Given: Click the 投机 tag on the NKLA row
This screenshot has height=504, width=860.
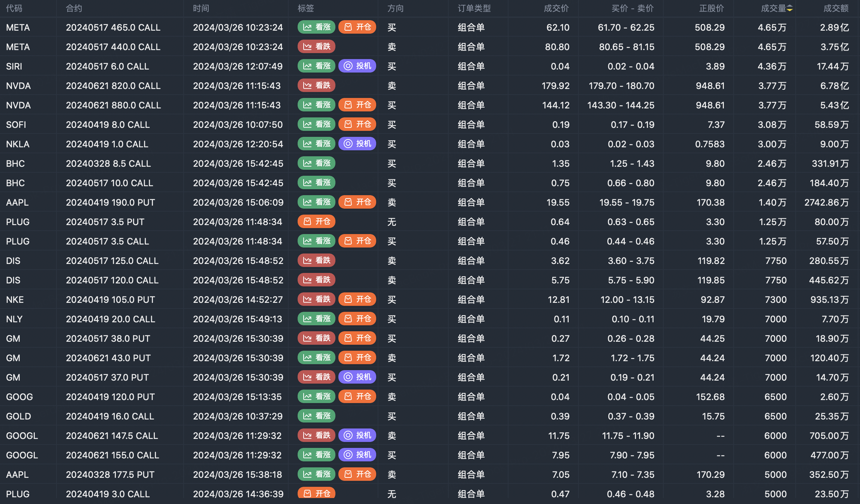Looking at the screenshot, I should [x=357, y=144].
